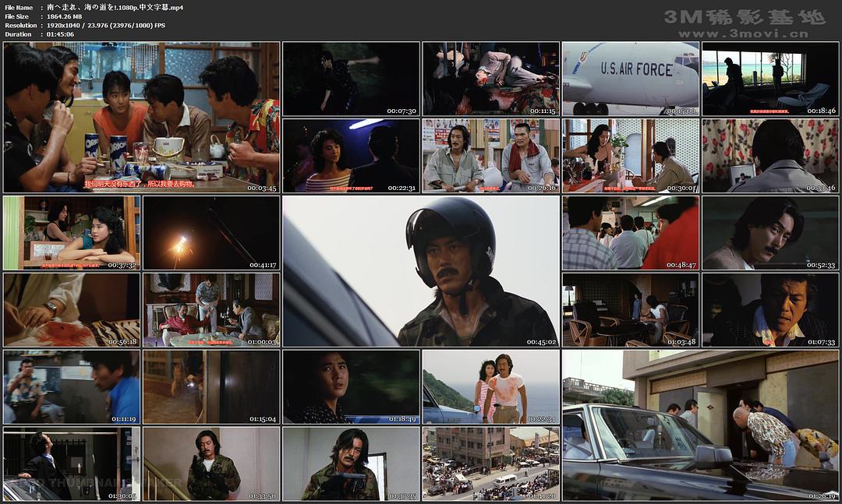Viewport: 842px width, 504px height.
Task: Click the black car bowing men thumbnail
Action: [x=700, y=425]
